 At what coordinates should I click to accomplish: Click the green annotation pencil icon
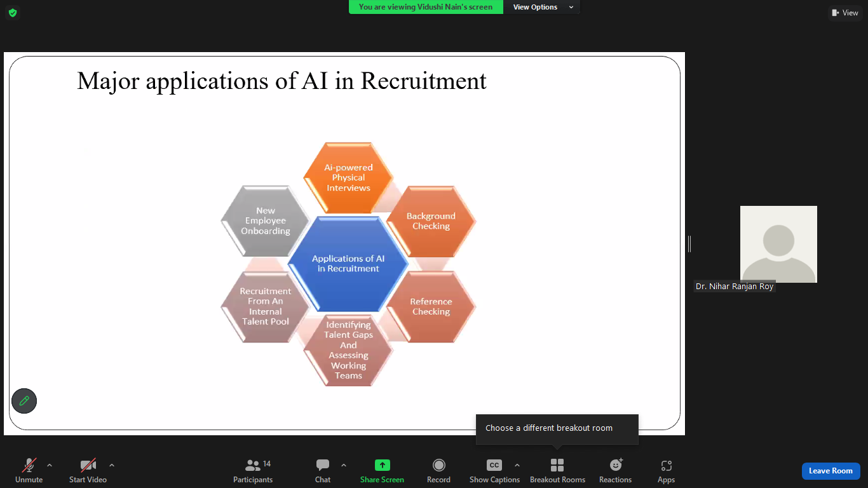coord(24,401)
